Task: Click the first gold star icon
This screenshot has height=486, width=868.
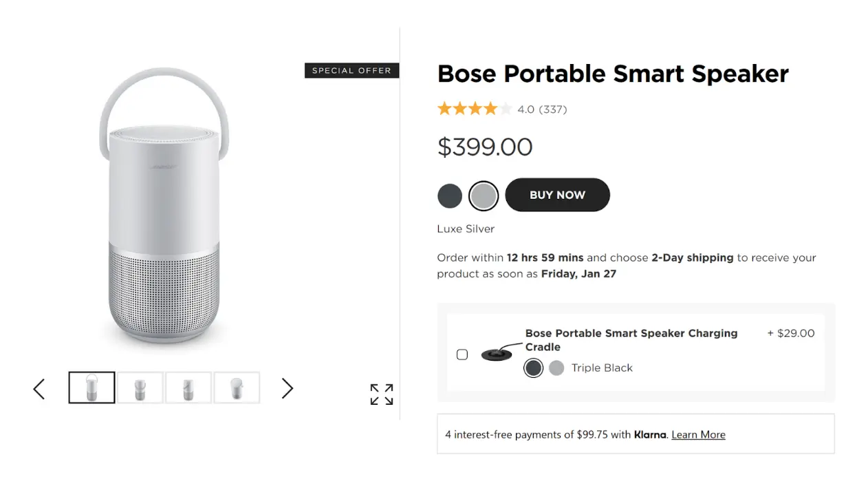Action: pos(444,109)
